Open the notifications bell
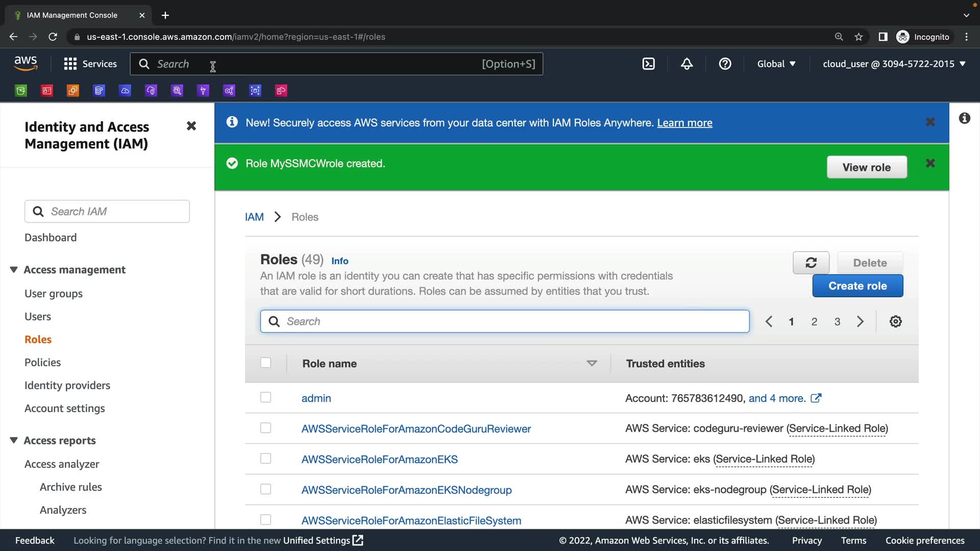This screenshot has width=980, height=551. [687, 64]
